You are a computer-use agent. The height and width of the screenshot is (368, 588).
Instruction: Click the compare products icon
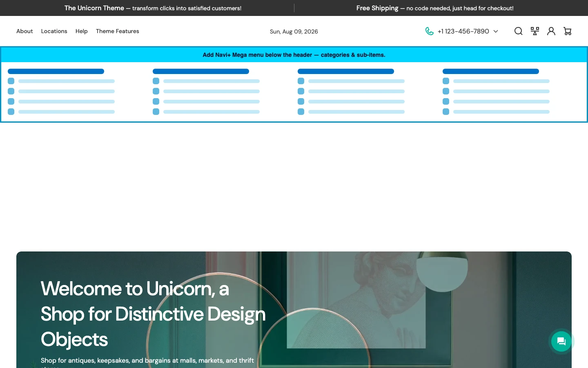pyautogui.click(x=535, y=31)
